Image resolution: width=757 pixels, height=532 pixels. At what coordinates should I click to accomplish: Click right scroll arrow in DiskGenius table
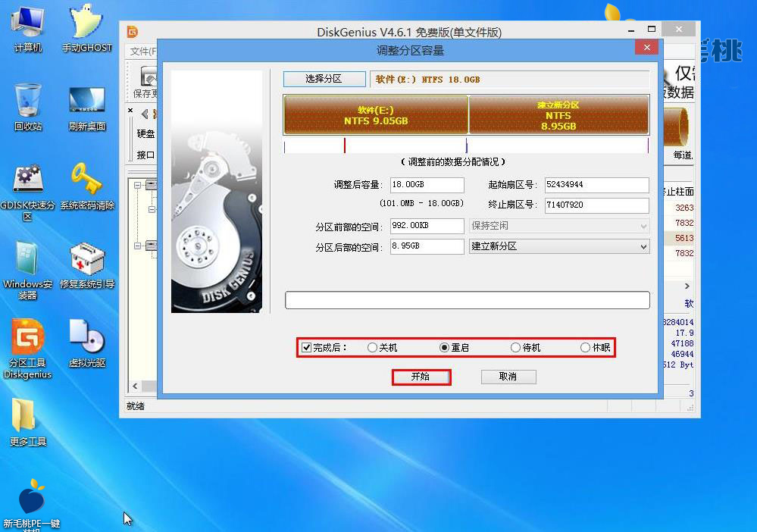click(687, 286)
